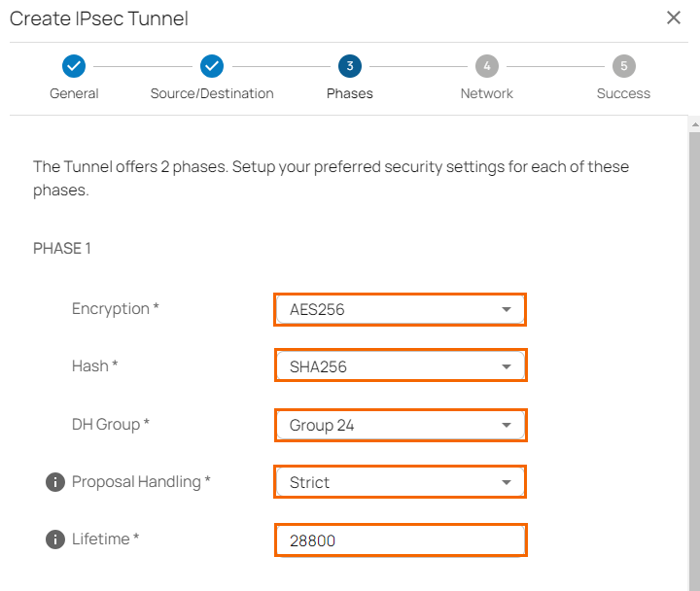Close the Create IPsec Tunnel dialog

pos(673,17)
